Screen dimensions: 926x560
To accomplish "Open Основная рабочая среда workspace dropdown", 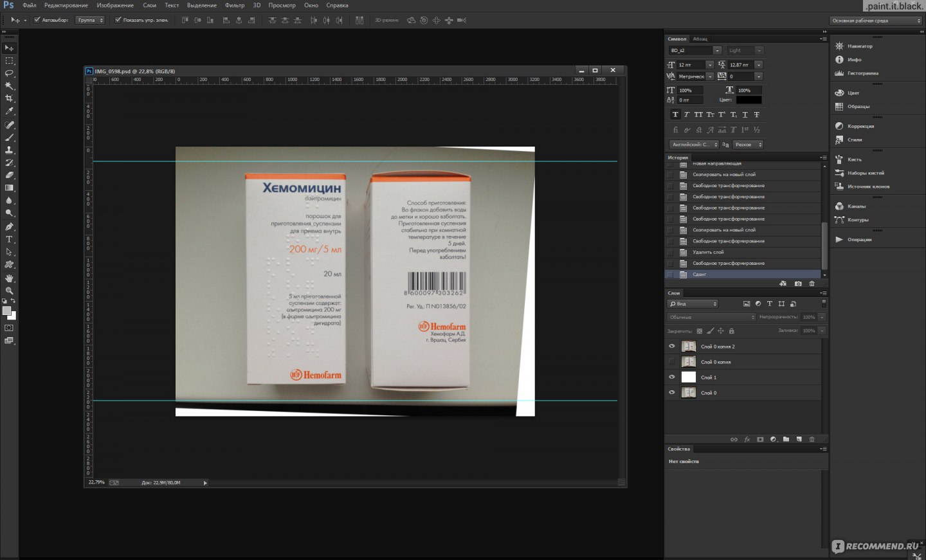I will pyautogui.click(x=875, y=21).
